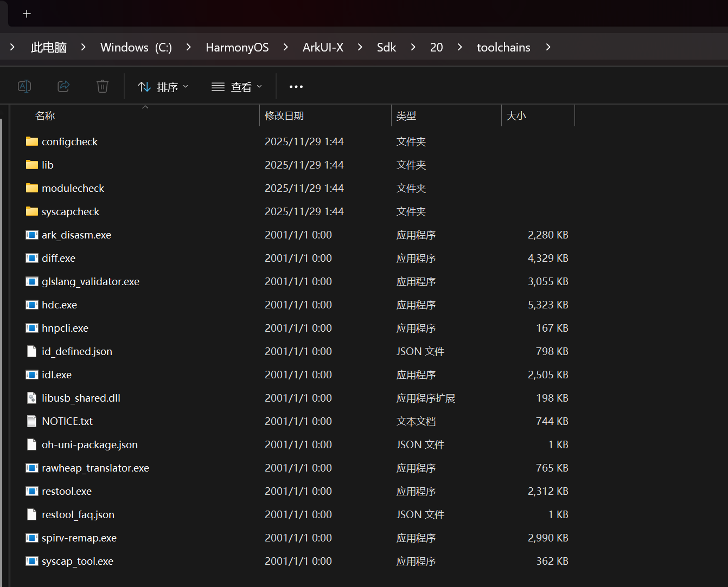728x587 pixels.
Task: Navigate to HarmonyOS in breadcrumb
Action: click(x=237, y=48)
